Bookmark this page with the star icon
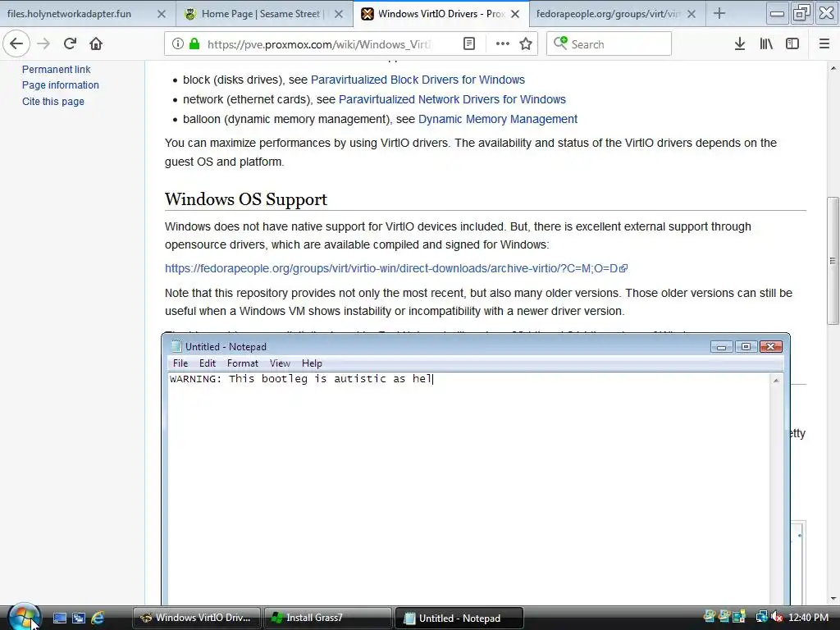 click(x=526, y=44)
